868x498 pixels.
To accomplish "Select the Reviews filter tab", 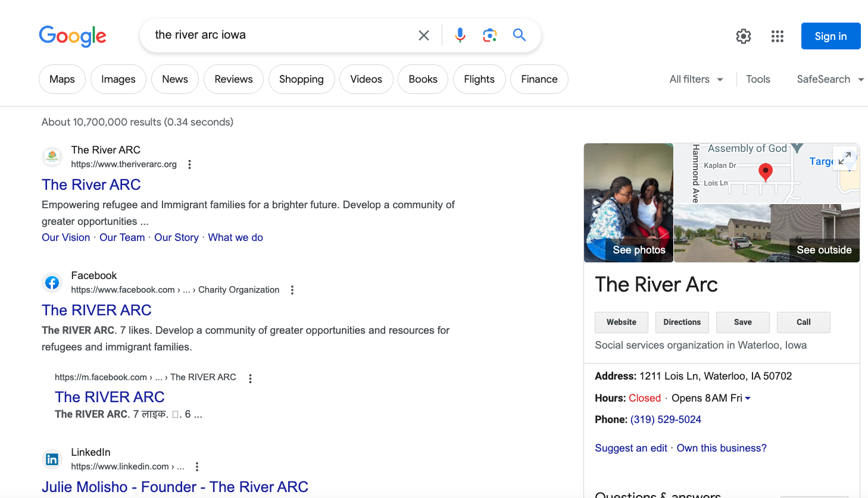I will coord(233,79).
